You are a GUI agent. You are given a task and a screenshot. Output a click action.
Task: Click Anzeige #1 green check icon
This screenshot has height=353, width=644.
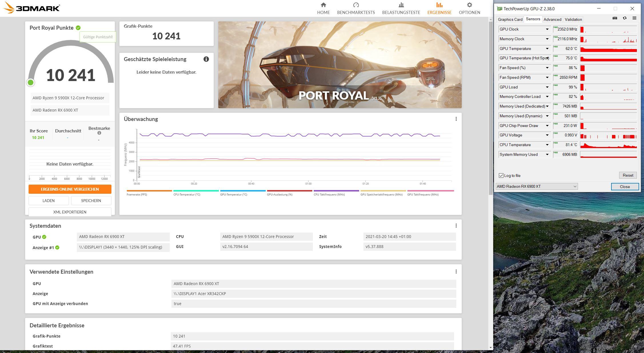click(x=57, y=247)
